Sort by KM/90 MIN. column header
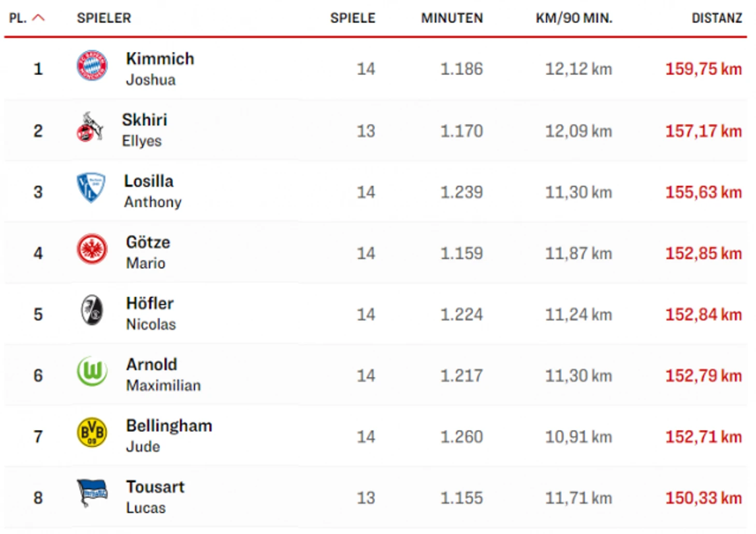The height and width of the screenshot is (534, 756). [x=574, y=18]
